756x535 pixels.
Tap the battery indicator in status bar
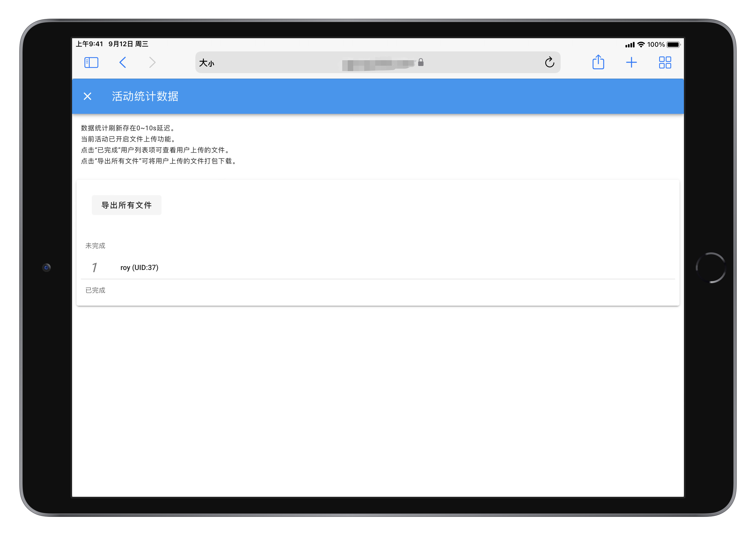[673, 45]
